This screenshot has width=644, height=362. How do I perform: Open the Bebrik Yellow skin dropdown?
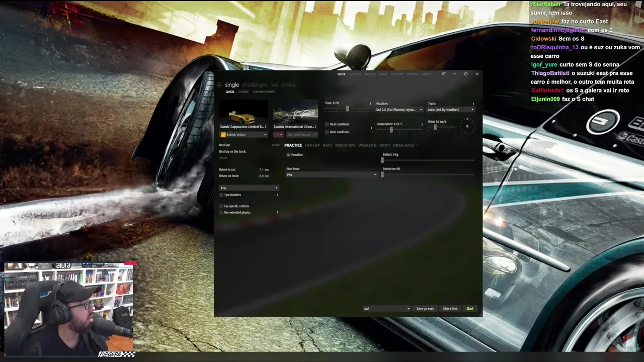(x=244, y=135)
